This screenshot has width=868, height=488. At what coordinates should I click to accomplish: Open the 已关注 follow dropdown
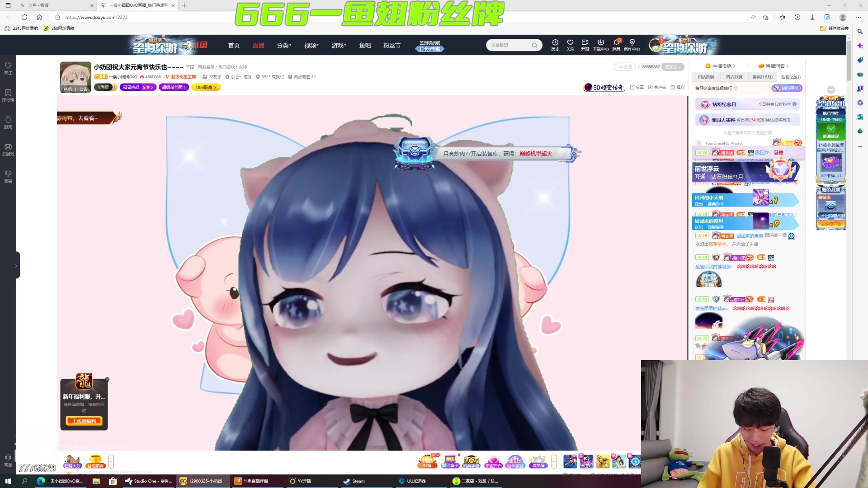(x=672, y=66)
